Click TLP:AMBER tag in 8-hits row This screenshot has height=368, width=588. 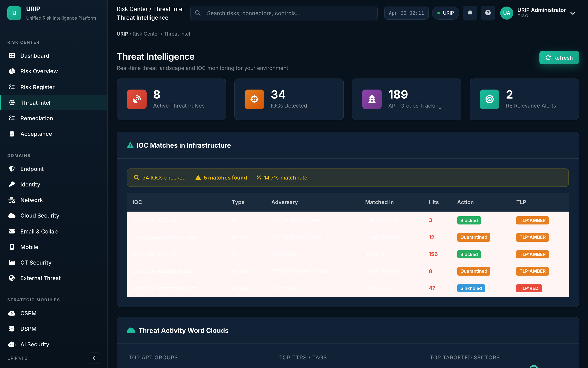(533, 271)
